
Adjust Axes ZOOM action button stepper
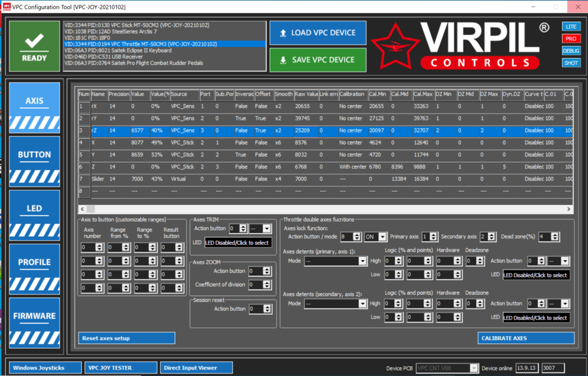coord(266,271)
